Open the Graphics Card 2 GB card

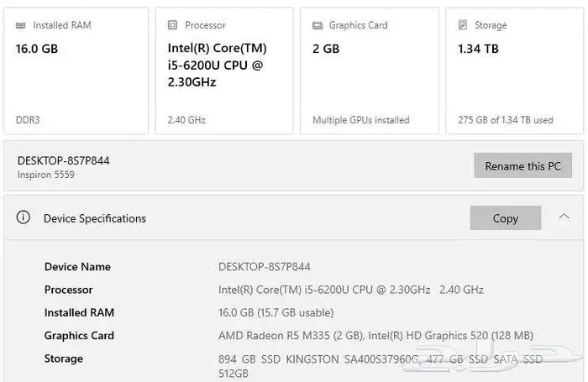pyautogui.click(x=370, y=71)
